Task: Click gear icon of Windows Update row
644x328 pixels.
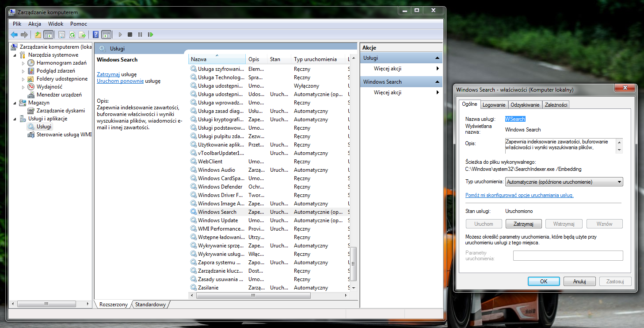Action: tap(194, 220)
